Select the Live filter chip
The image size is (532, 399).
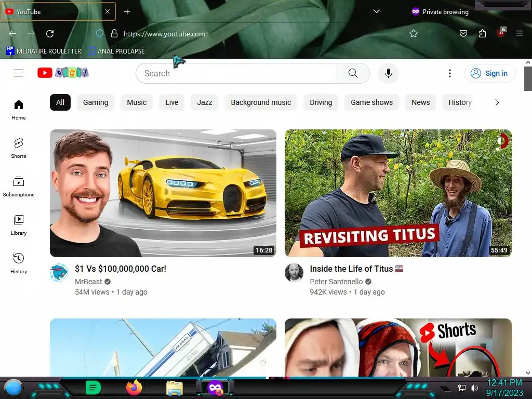click(x=171, y=102)
